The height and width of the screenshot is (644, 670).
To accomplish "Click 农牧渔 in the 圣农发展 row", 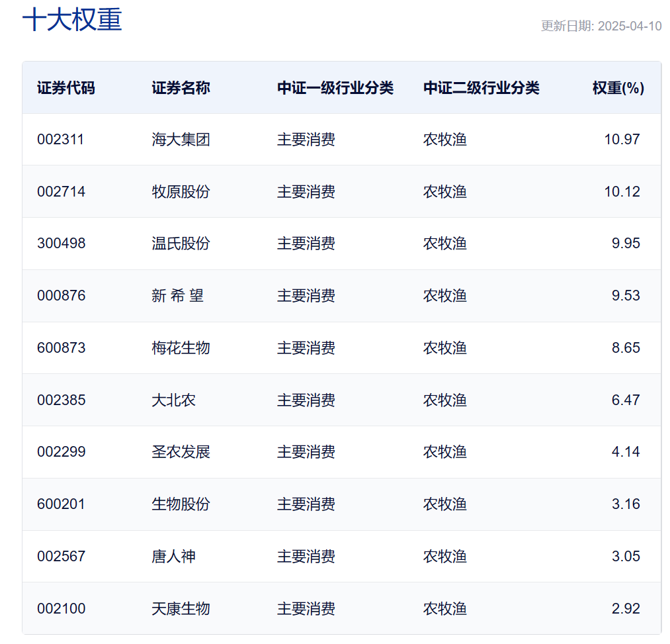I will click(445, 451).
